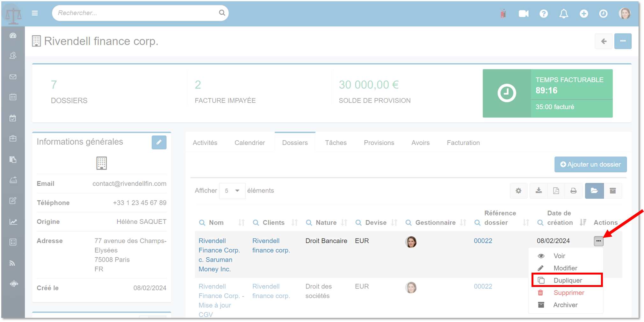Viewport: 644px width, 322px height.
Task: Open the calendar grid icon in the sidebar
Action: [13, 97]
